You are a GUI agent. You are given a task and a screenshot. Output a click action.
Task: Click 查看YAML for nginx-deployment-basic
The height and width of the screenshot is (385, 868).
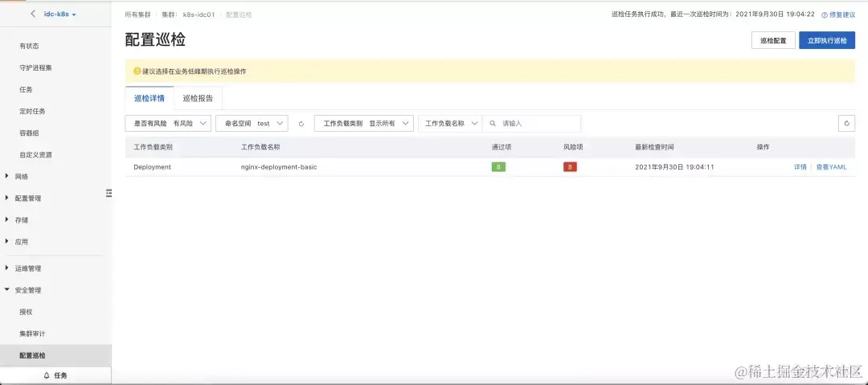click(832, 166)
